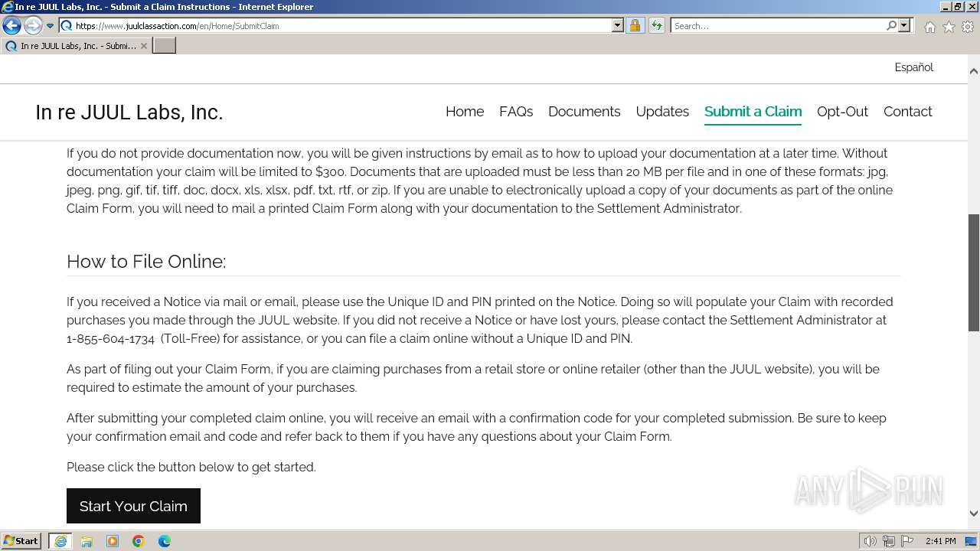Click the Show desktop button
Viewport: 980px width, 551px height.
[972, 541]
